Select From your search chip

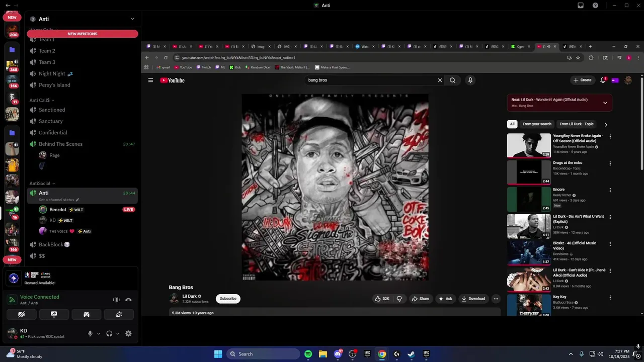[537, 124]
